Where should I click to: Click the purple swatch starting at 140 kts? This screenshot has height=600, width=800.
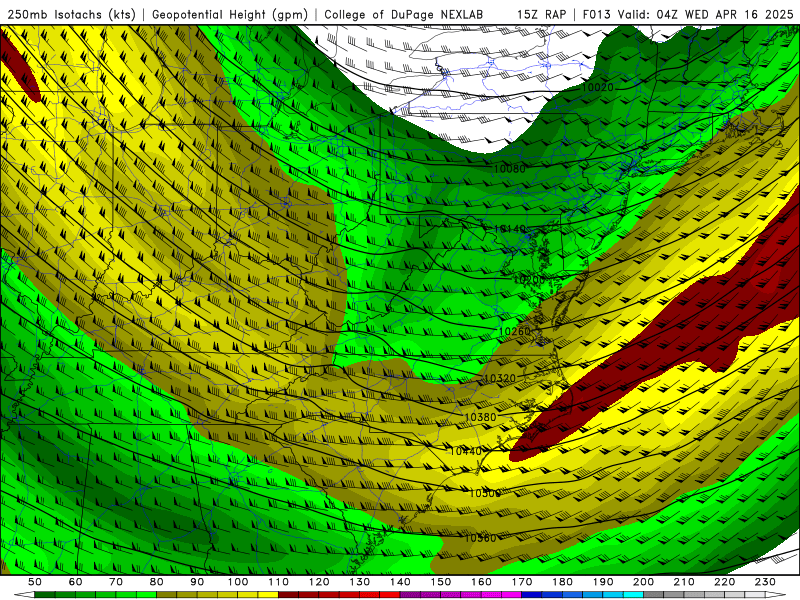coord(410,595)
